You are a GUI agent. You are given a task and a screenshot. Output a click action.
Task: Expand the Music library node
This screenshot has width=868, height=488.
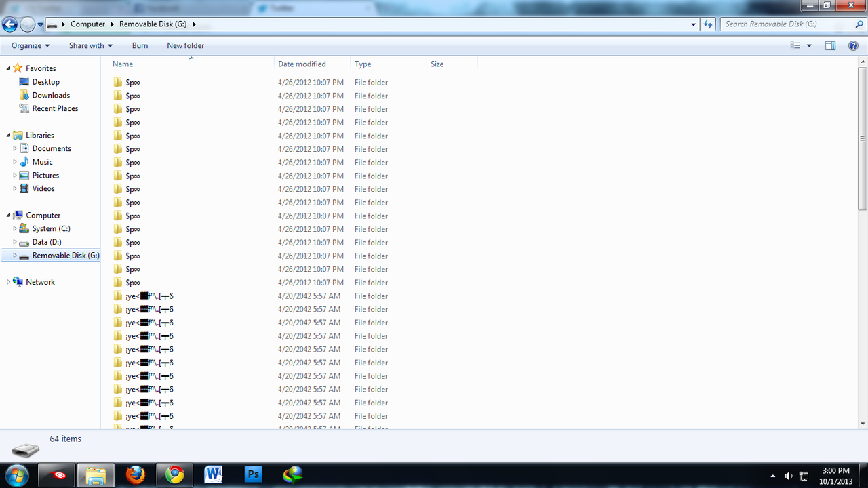click(15, 162)
